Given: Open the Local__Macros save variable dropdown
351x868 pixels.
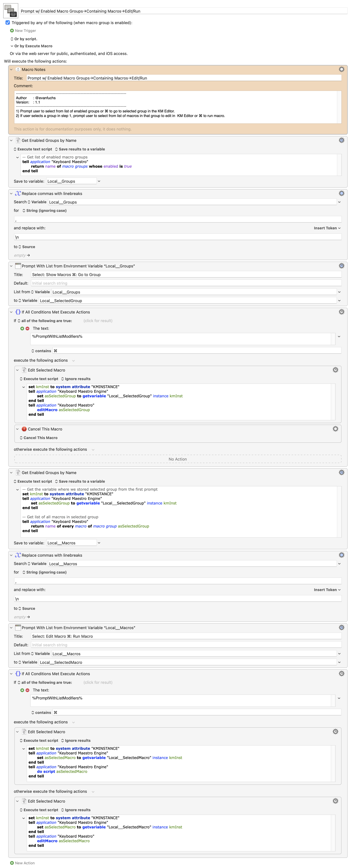Looking at the screenshot, I should click(99, 543).
